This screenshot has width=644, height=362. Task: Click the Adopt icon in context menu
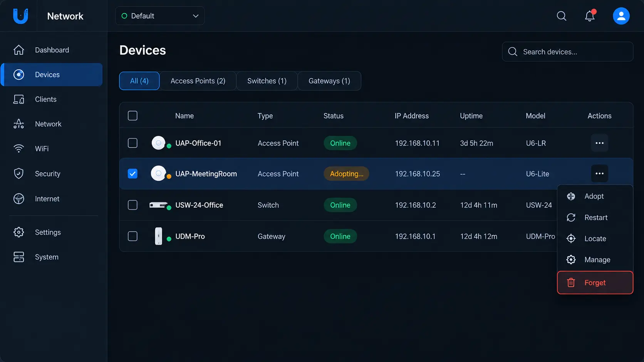coord(571,196)
